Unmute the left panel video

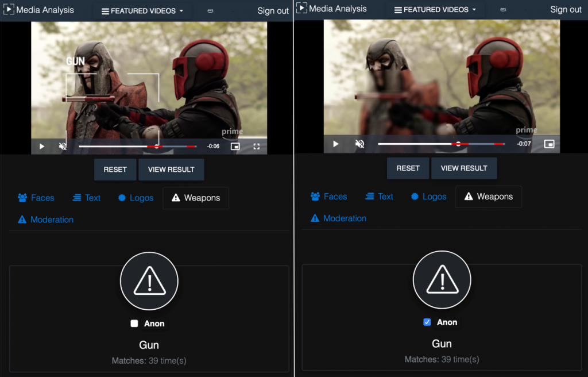click(x=63, y=146)
